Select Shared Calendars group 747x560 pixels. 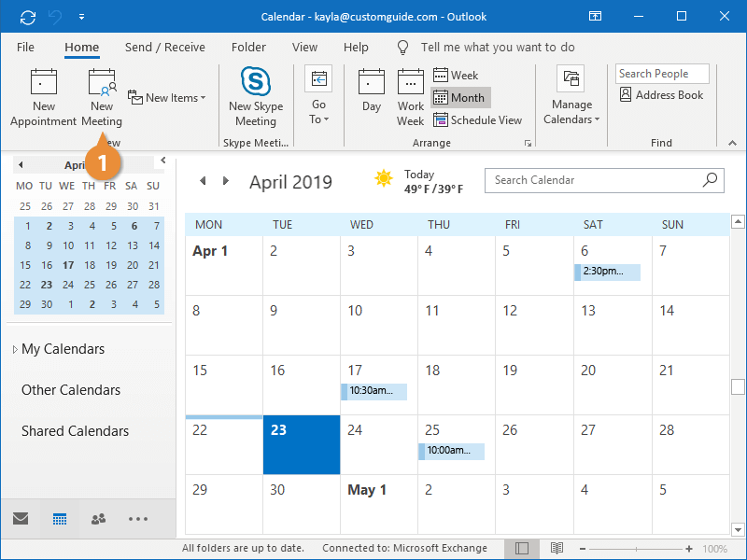[75, 431]
